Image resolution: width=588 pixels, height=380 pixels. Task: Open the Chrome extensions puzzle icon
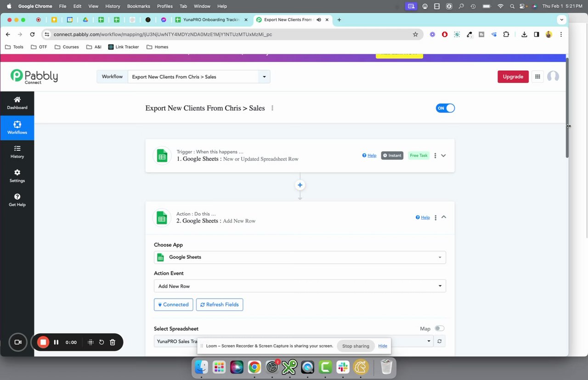506,34
